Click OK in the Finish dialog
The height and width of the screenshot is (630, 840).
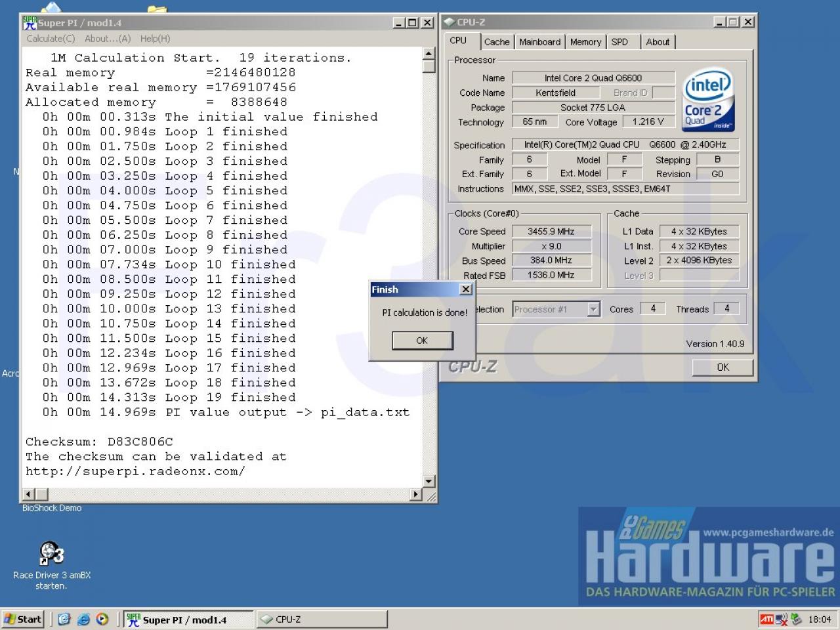[422, 341]
